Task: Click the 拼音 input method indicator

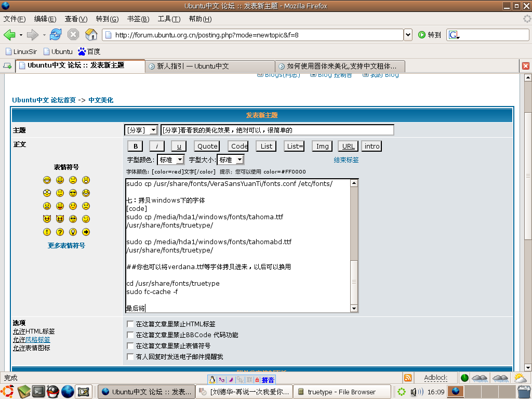Action: coord(268,380)
